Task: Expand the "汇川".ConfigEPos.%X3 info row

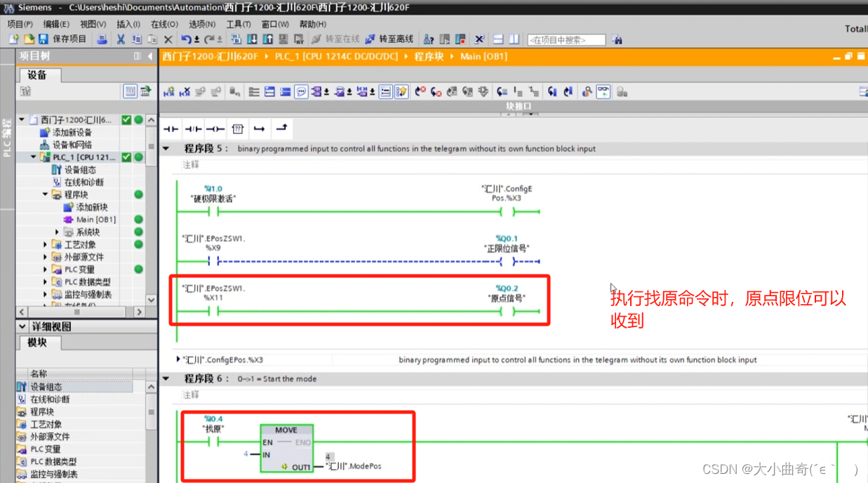Action: 178,359
